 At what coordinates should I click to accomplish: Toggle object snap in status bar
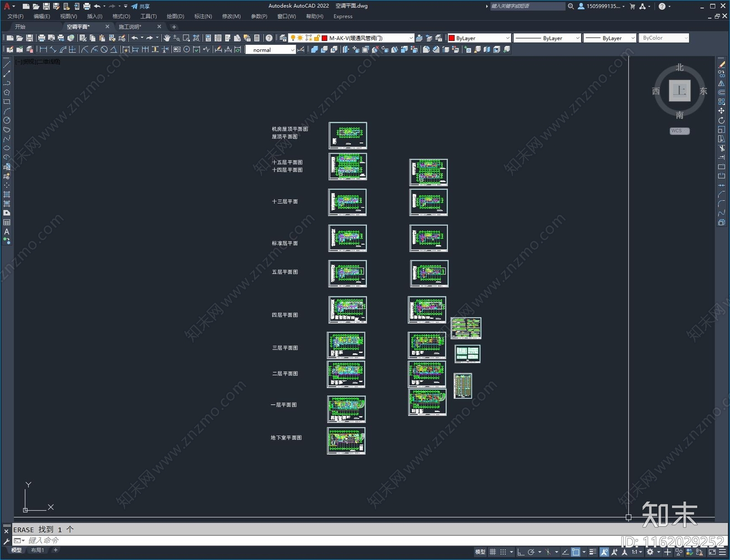(x=576, y=552)
